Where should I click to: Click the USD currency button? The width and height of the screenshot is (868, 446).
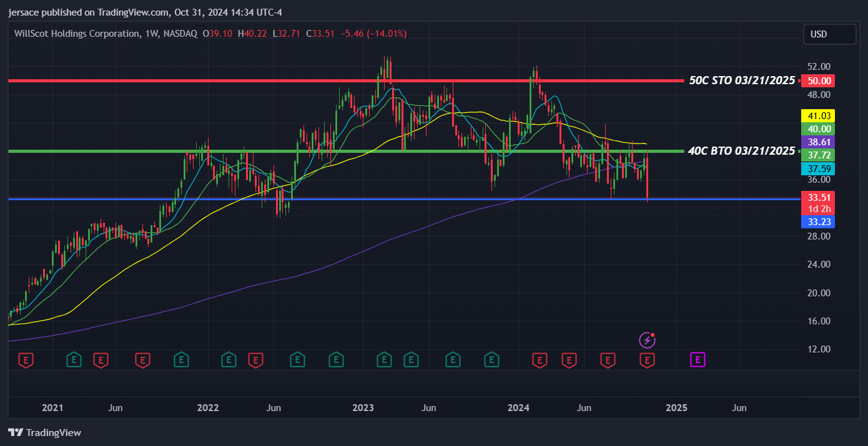pos(829,34)
